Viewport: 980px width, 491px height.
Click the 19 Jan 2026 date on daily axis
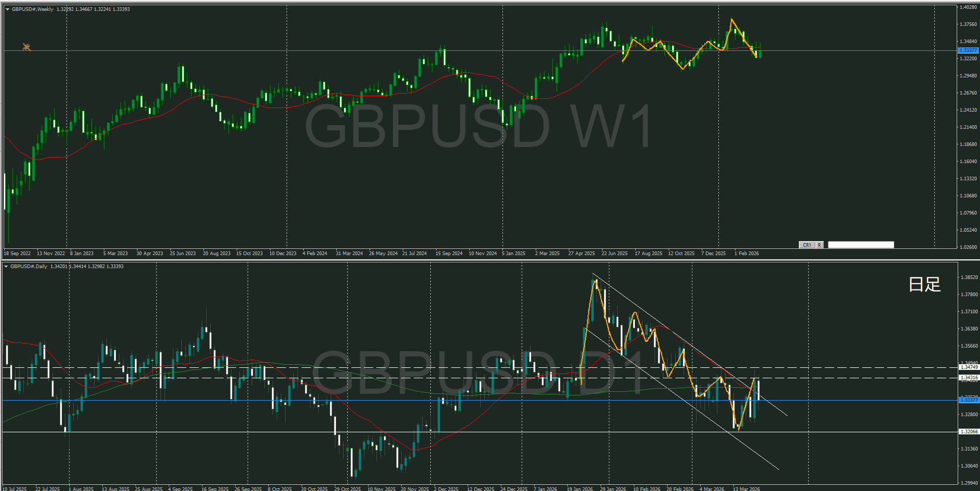pos(580,489)
